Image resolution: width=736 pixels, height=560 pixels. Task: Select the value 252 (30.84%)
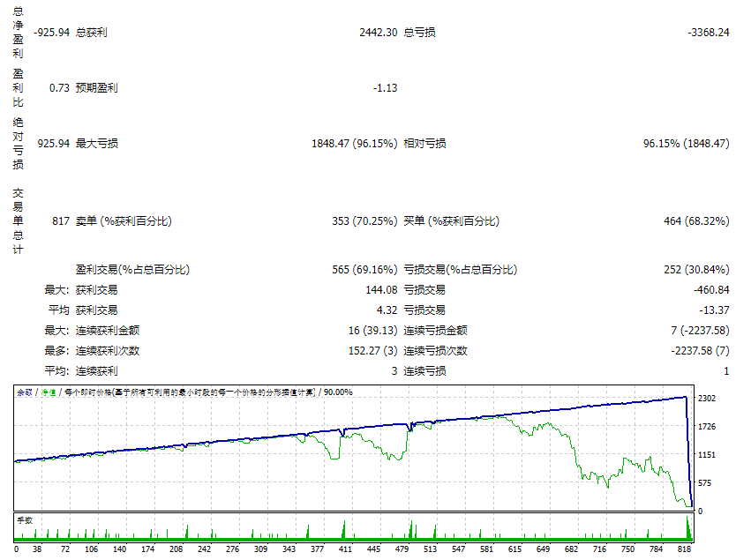tap(696, 270)
